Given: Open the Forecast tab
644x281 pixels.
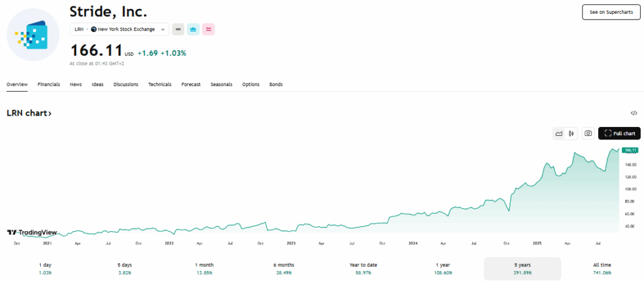Looking at the screenshot, I should tap(191, 84).
